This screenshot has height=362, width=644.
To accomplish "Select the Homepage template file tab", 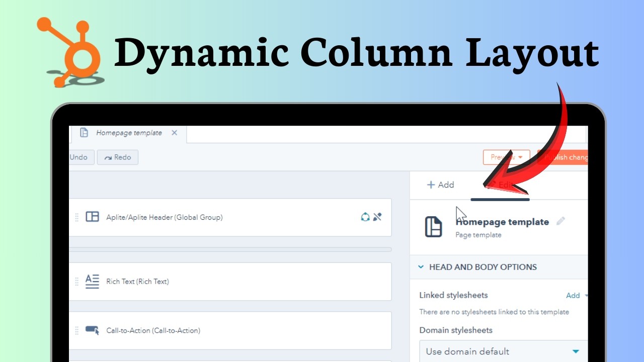I will point(129,133).
